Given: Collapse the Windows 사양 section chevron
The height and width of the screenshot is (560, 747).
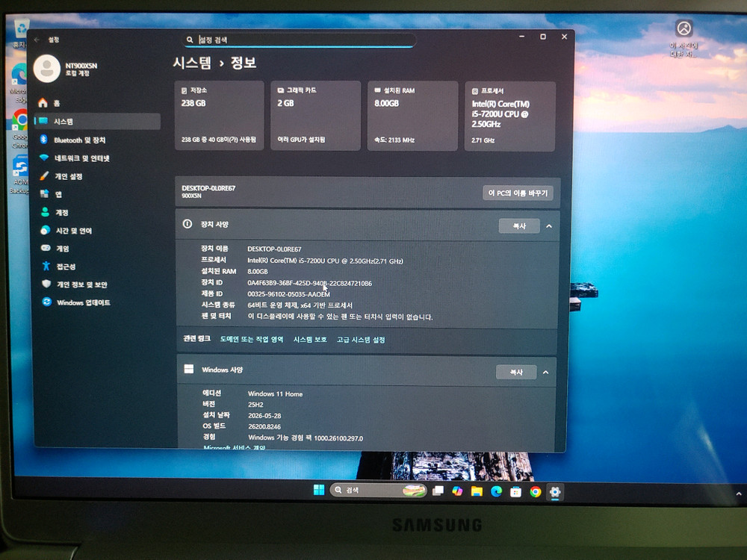Looking at the screenshot, I should pyautogui.click(x=546, y=373).
